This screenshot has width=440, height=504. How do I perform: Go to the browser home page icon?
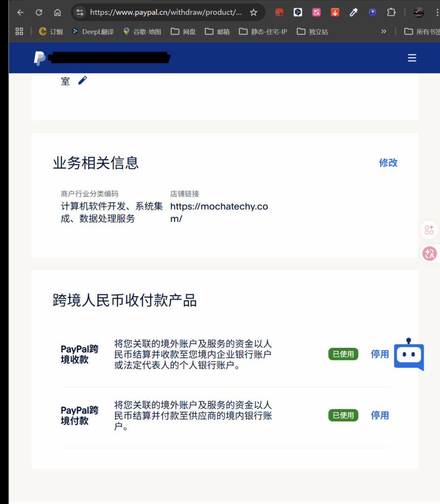tap(58, 12)
